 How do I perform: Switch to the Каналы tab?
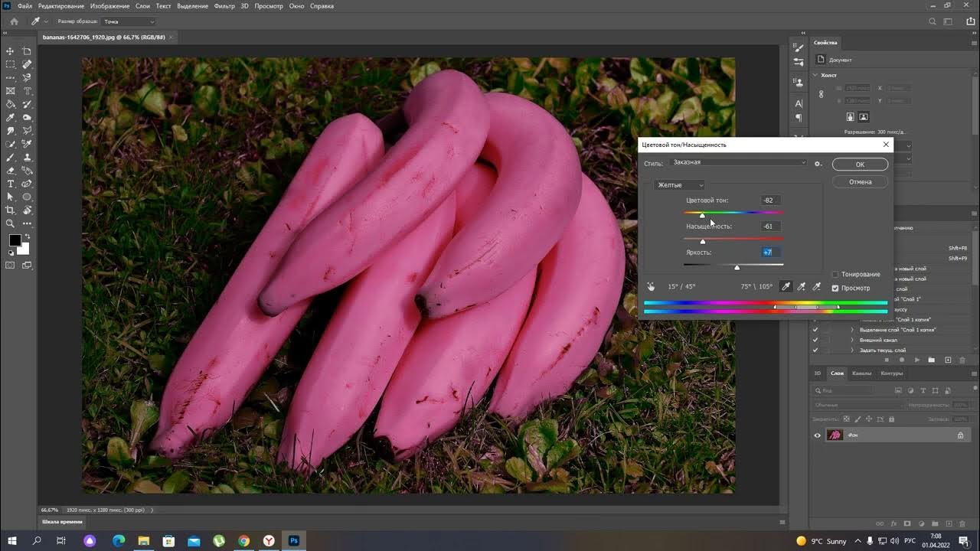pos(861,373)
